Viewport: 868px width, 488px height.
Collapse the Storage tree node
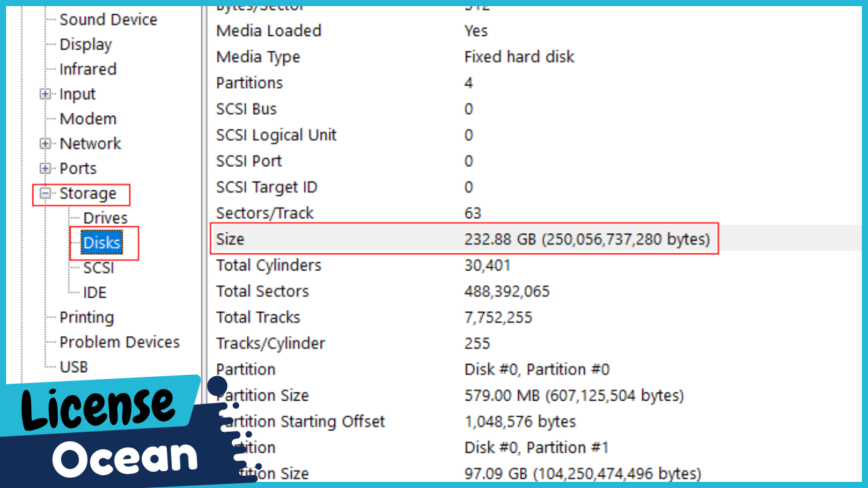click(45, 194)
